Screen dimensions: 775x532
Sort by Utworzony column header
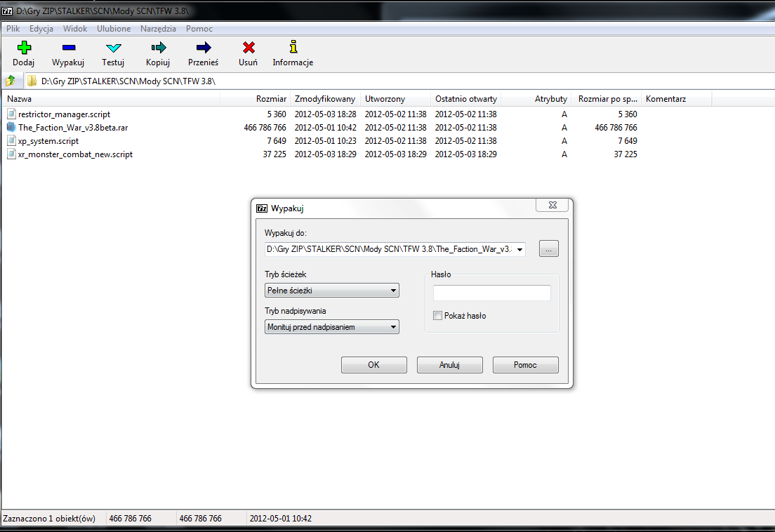[395, 99]
